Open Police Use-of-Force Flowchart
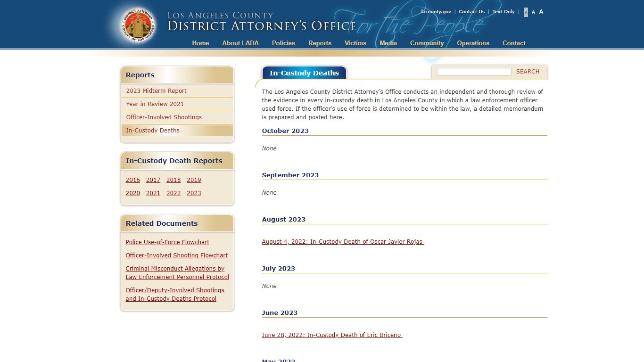The image size is (644, 362). (x=167, y=242)
